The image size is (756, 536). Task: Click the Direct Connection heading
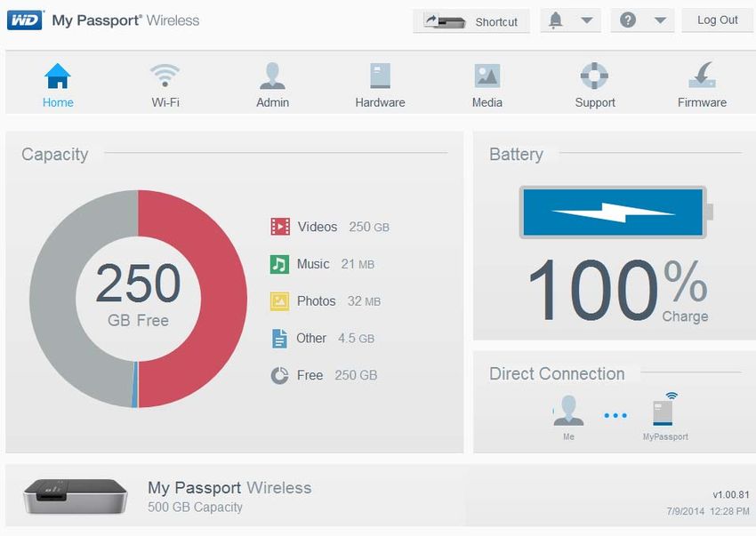click(x=557, y=373)
